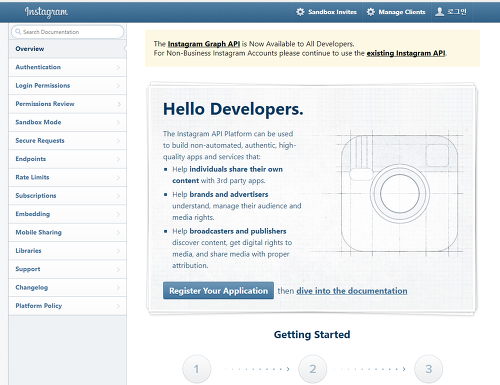Open the Support section

pyautogui.click(x=67, y=269)
